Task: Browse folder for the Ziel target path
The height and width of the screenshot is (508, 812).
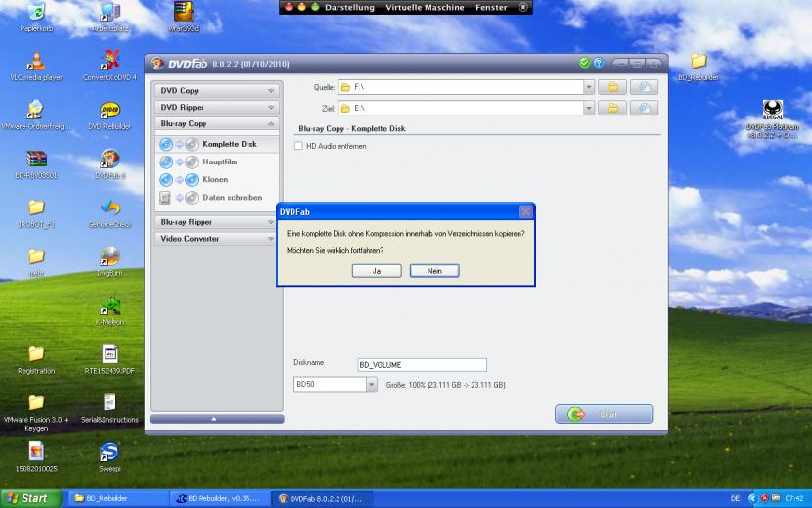Action: (x=612, y=108)
